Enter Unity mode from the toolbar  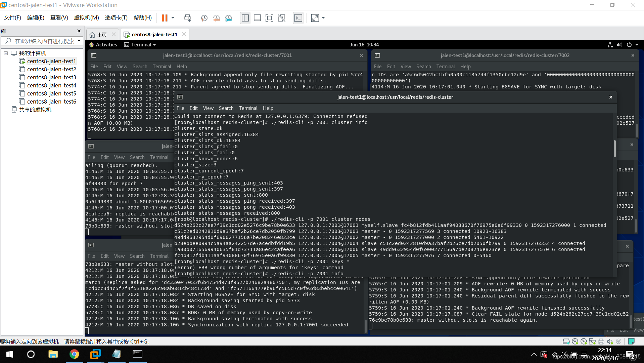pos(282,18)
